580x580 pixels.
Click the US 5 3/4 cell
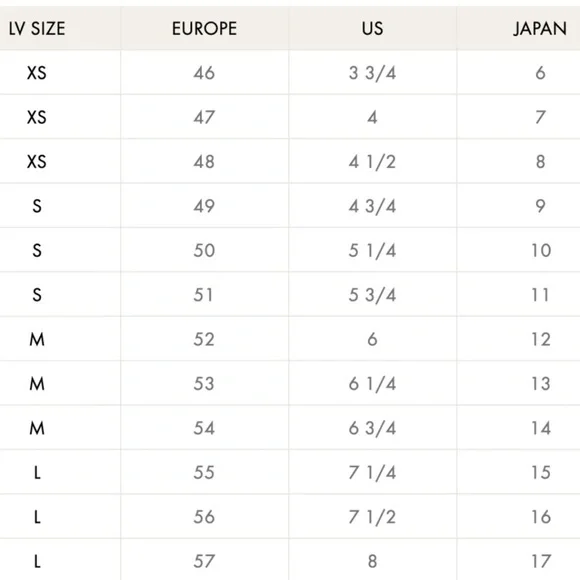pyautogui.click(x=372, y=295)
